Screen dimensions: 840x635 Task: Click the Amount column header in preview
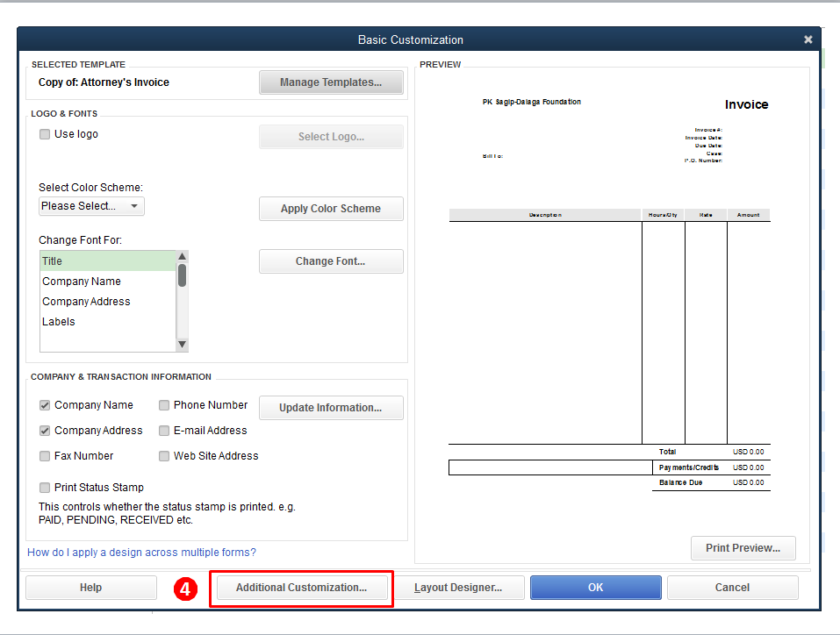[748, 215]
